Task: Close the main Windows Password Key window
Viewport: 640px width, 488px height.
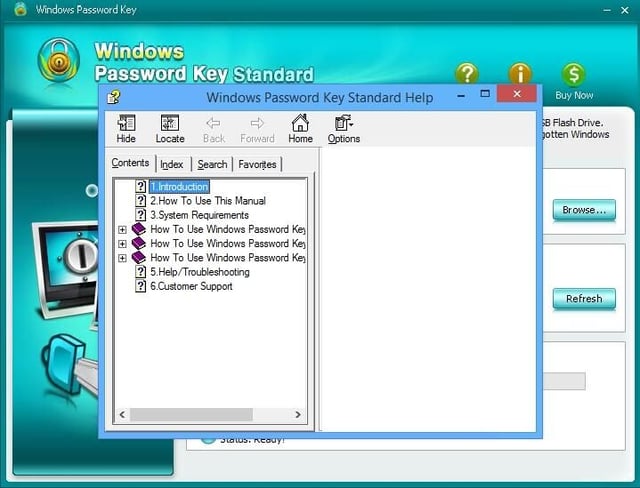Action: click(624, 10)
